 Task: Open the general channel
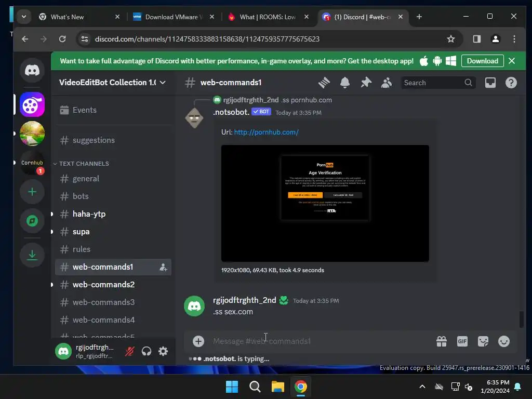point(113,179)
